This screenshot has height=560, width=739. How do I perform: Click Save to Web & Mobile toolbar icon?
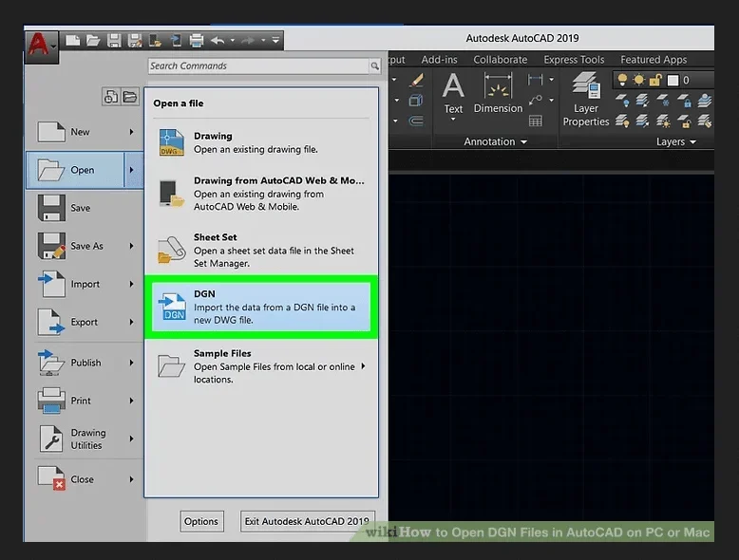click(176, 41)
